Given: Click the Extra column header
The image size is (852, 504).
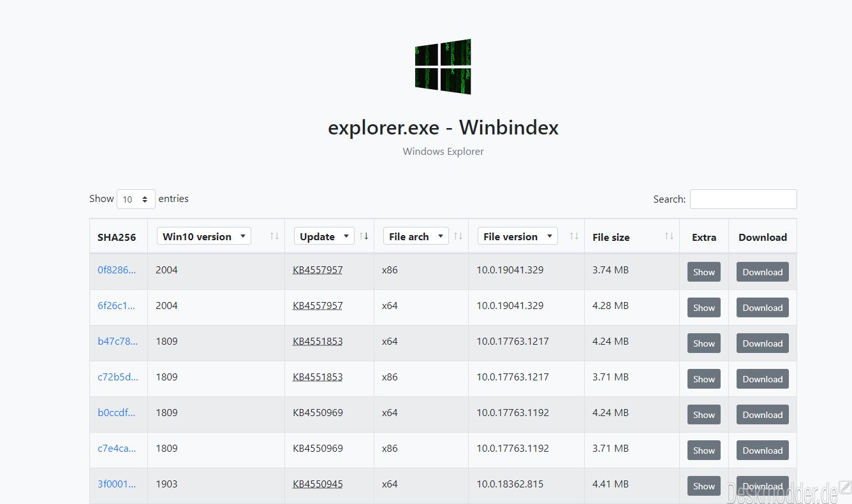Looking at the screenshot, I should click(x=704, y=237).
